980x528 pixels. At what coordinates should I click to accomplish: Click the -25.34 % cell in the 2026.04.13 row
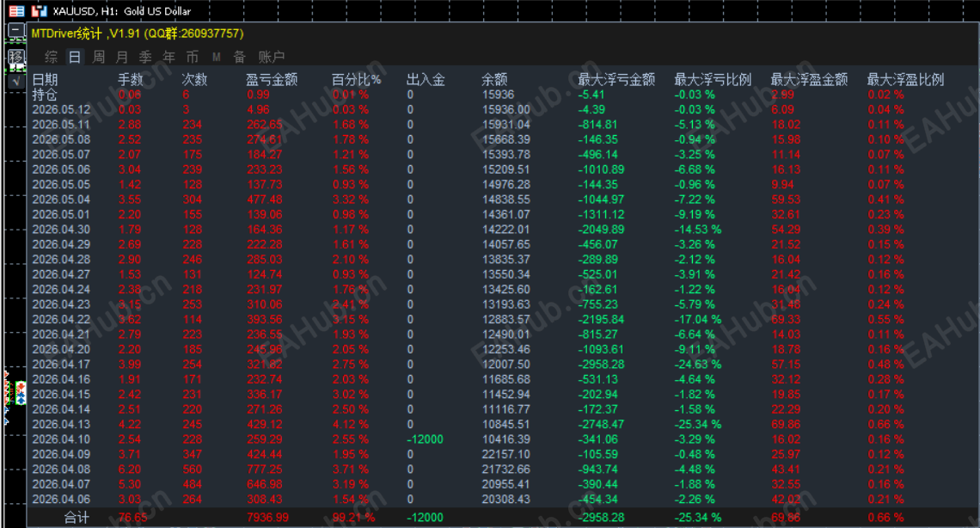pyautogui.click(x=697, y=424)
